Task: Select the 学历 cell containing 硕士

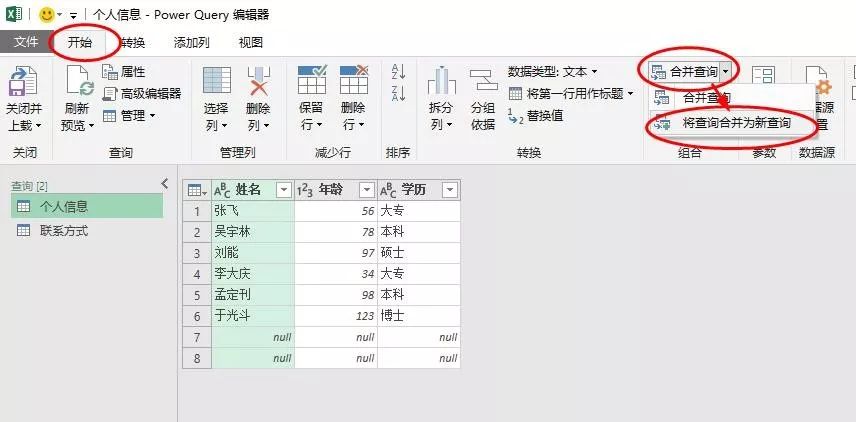Action: click(x=419, y=253)
